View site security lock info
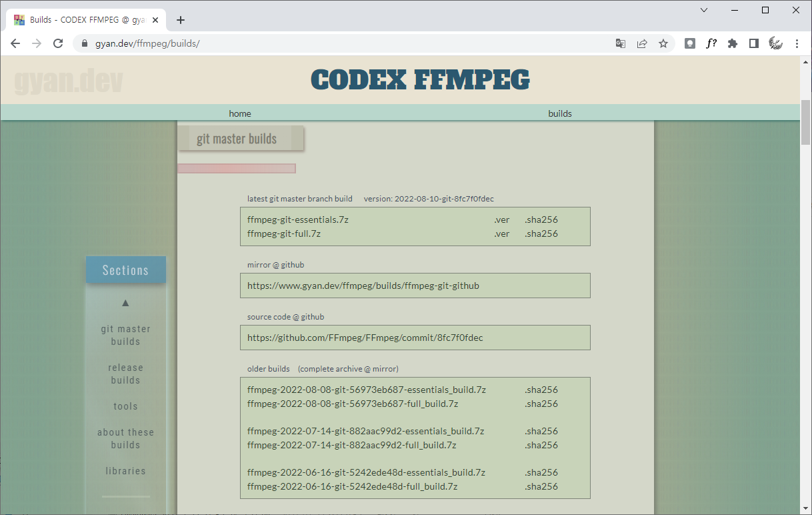812x515 pixels. (85, 43)
